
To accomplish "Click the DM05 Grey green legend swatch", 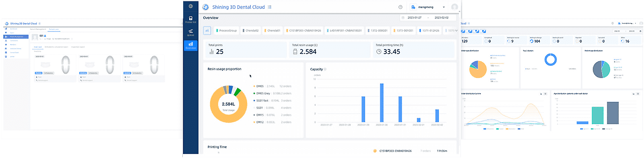I will (254, 93).
